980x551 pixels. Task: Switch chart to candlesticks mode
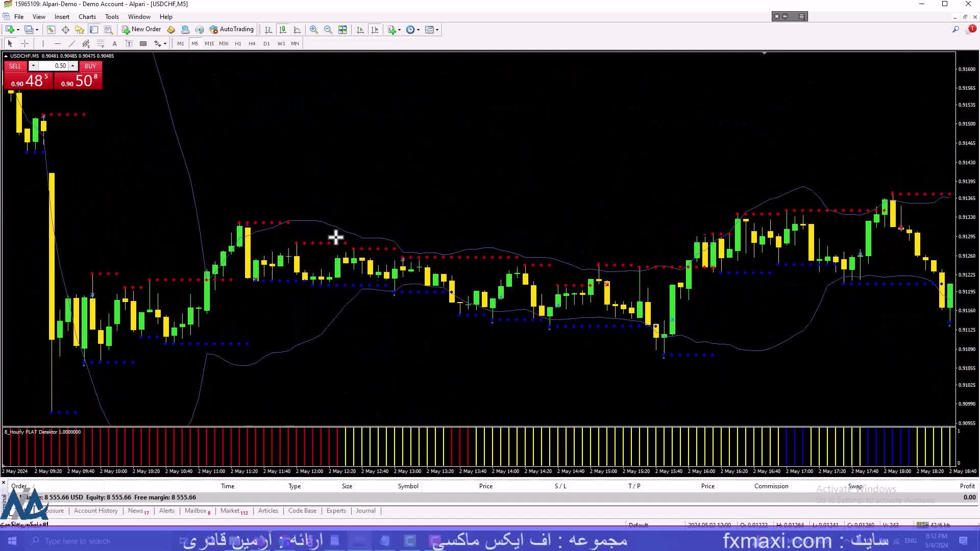283,30
